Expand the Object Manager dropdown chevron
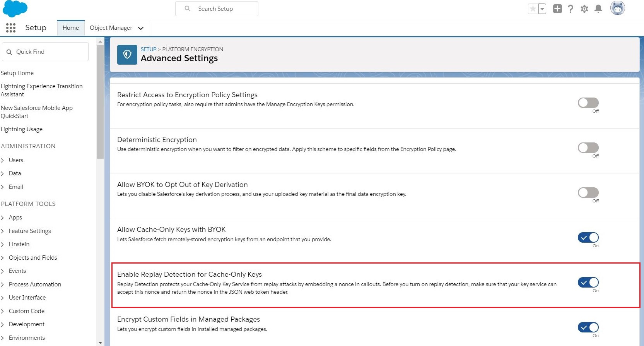The height and width of the screenshot is (346, 644). click(141, 28)
